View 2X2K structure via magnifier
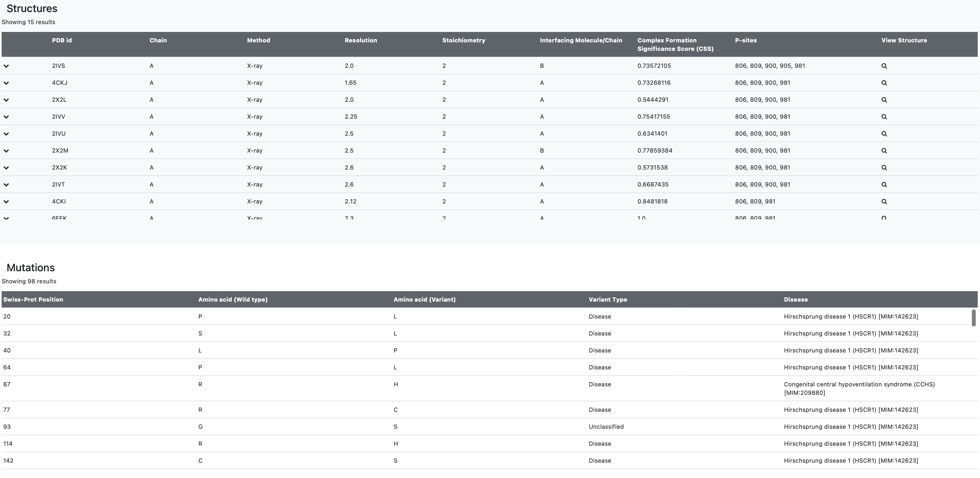The height and width of the screenshot is (478, 980). point(884,168)
